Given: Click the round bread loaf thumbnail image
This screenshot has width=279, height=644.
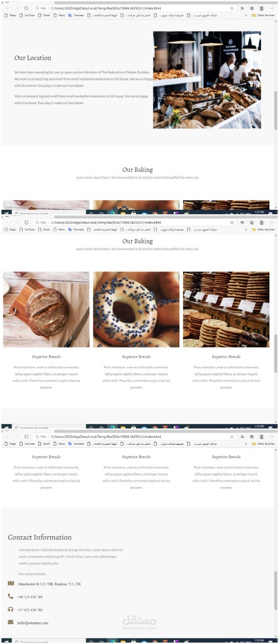Looking at the screenshot, I should pyautogui.click(x=46, y=309).
